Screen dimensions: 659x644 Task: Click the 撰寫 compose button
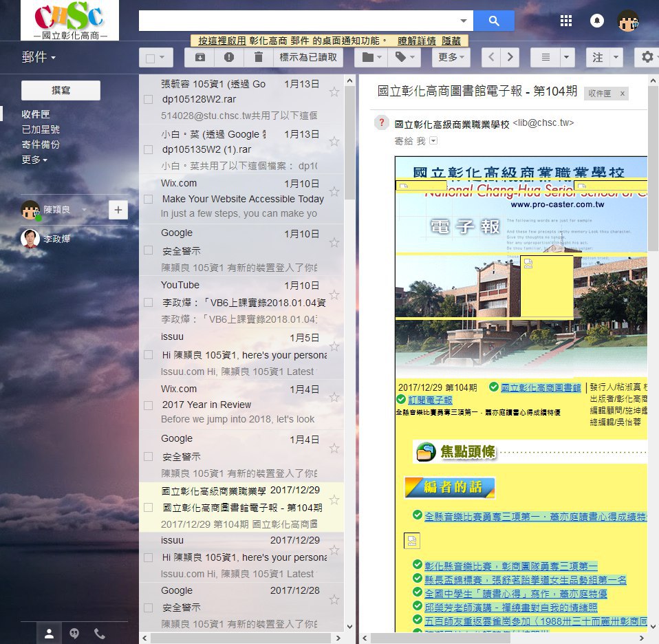[61, 90]
